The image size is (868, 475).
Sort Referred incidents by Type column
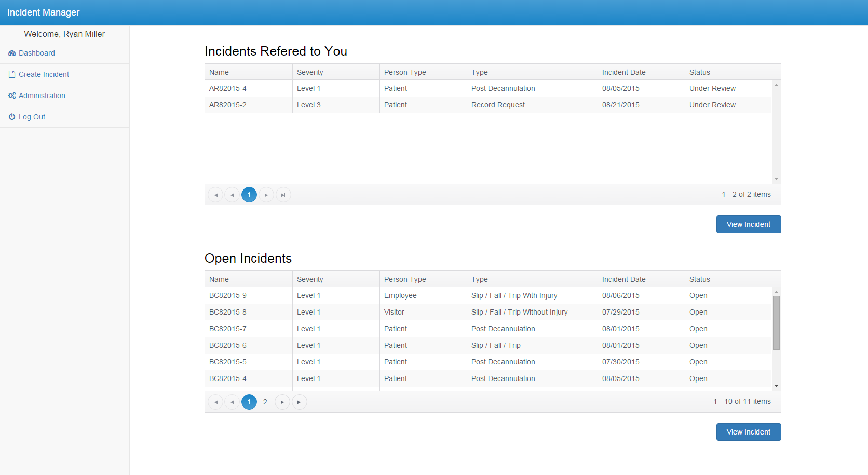[x=532, y=72]
